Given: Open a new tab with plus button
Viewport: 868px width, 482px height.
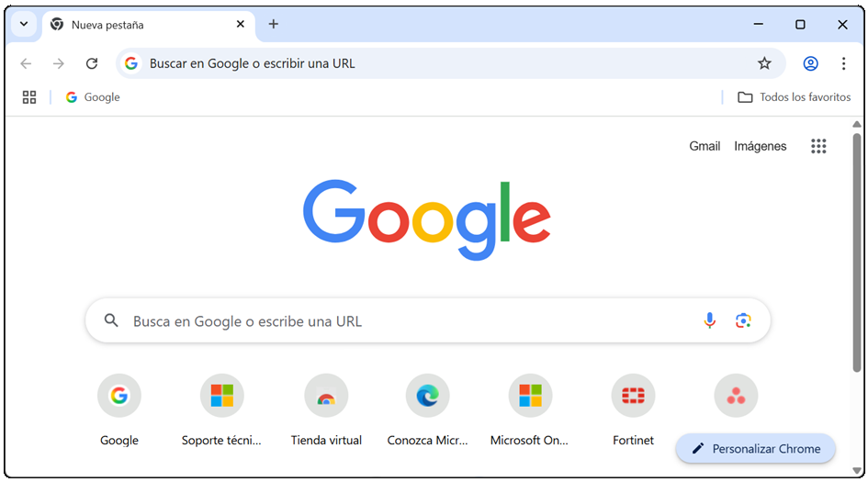Looking at the screenshot, I should coord(274,25).
